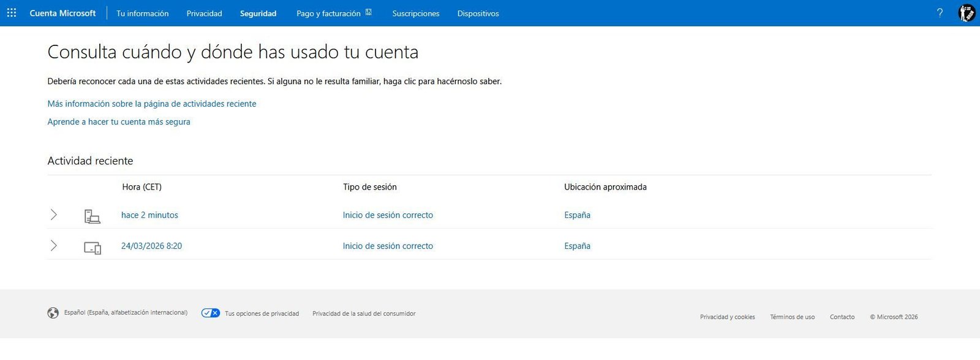Screen dimensions: 980x360
Task: Open Contacto footer link
Action: [x=842, y=317]
